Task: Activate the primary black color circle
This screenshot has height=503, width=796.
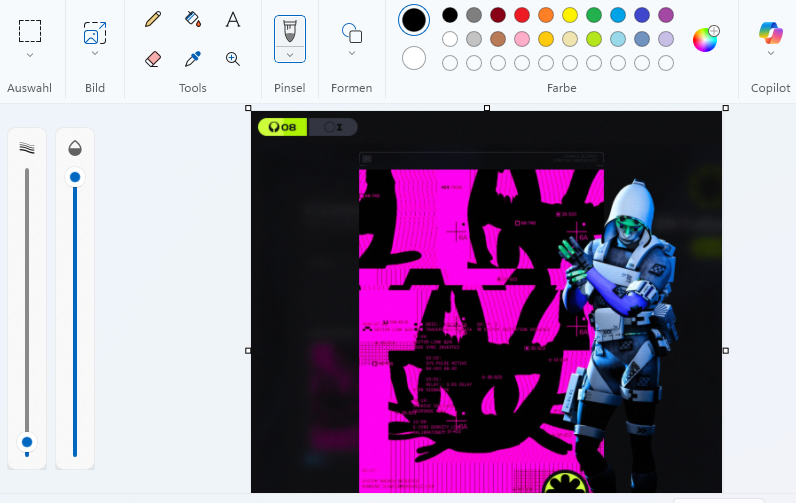Action: tap(414, 20)
